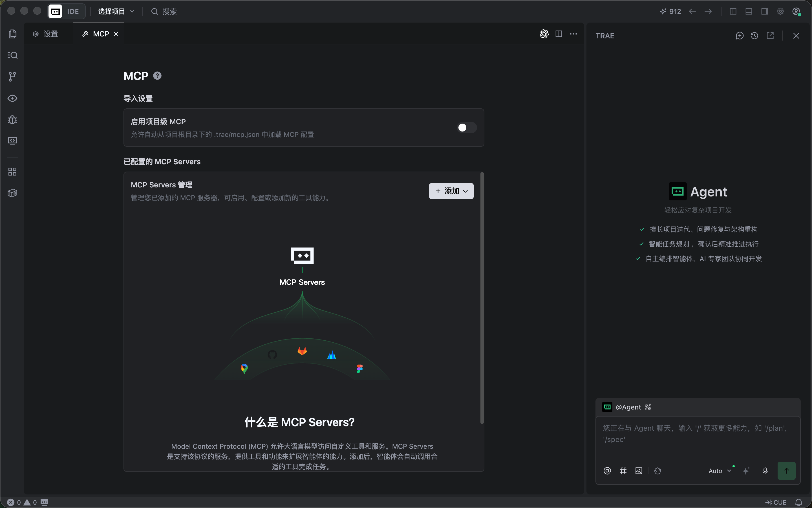This screenshot has width=812, height=508.
Task: Open the account profile icon
Action: 796,12
